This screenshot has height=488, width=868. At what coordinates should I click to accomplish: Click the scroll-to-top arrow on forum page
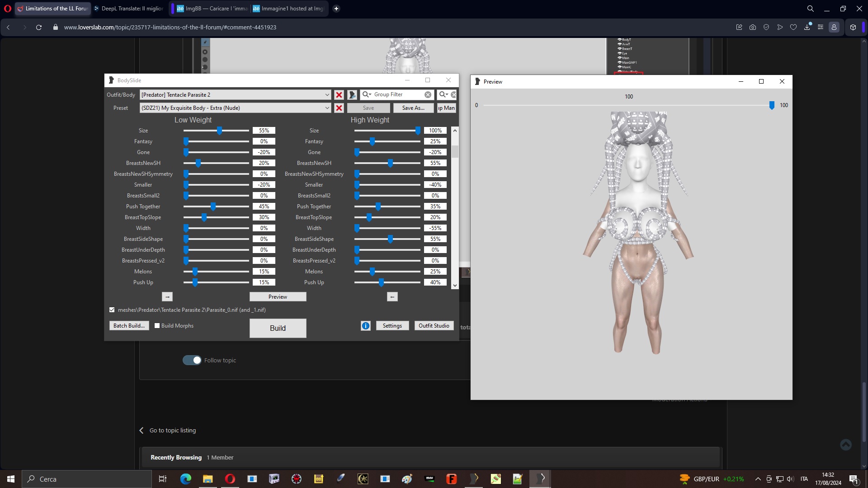(x=846, y=445)
